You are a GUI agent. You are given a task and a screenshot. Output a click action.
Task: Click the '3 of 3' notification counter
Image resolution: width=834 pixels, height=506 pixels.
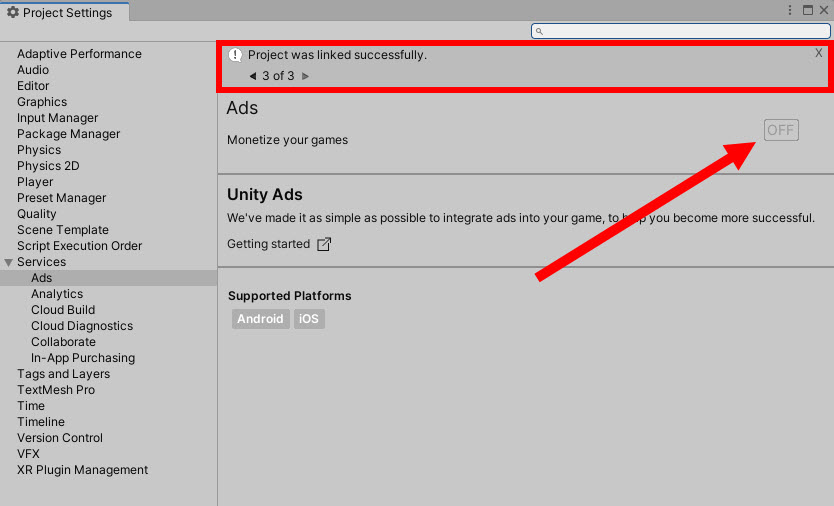(278, 76)
